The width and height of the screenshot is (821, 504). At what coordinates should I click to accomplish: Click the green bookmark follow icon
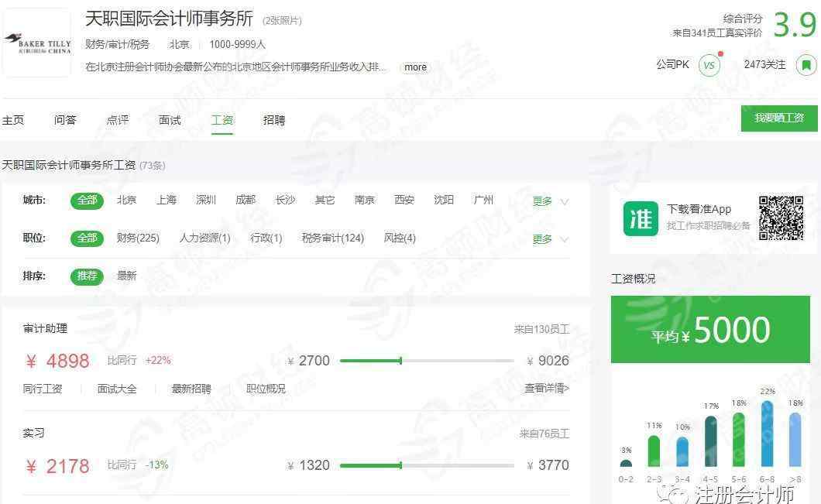coord(806,66)
